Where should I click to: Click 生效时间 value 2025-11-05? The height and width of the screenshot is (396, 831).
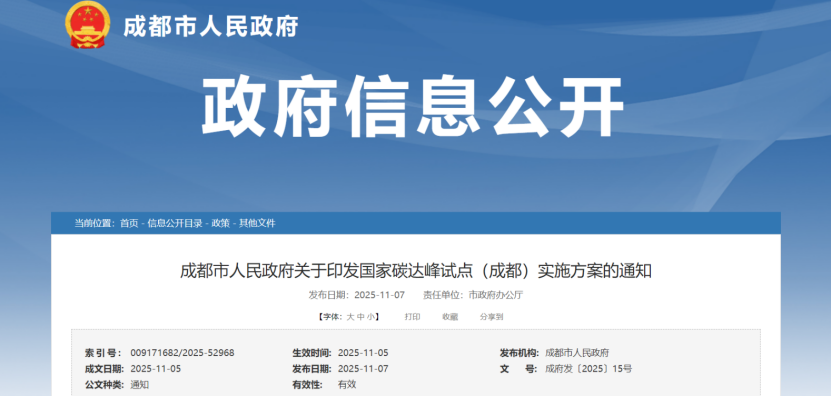point(363,353)
